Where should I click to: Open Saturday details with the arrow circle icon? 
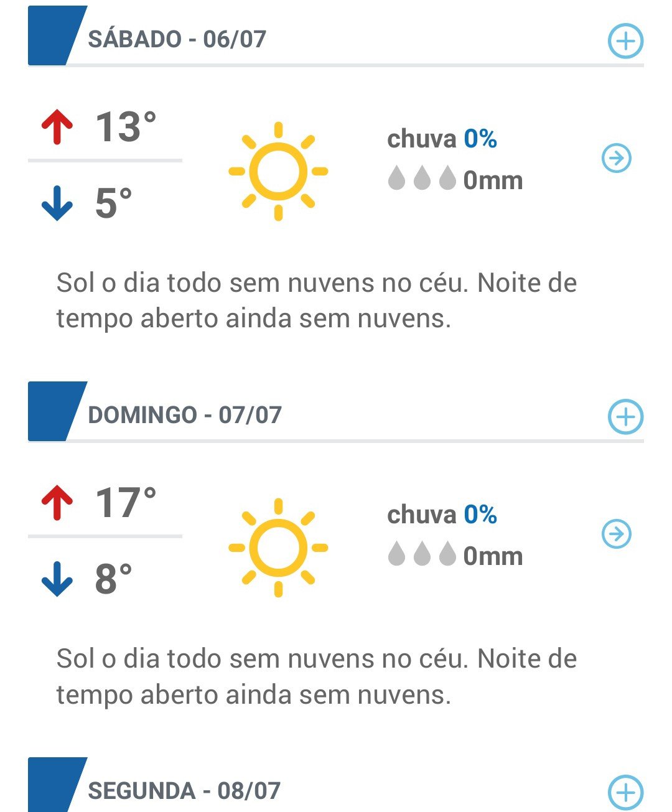coord(617,158)
